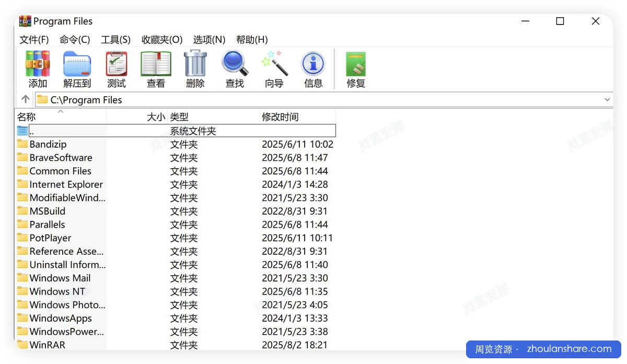Select the Uninstall Inform... folder name
The height and width of the screenshot is (364, 627).
point(67,265)
